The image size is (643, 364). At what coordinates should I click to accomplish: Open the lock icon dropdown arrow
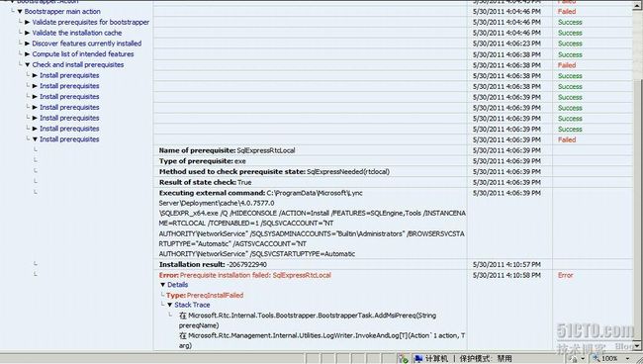583,359
